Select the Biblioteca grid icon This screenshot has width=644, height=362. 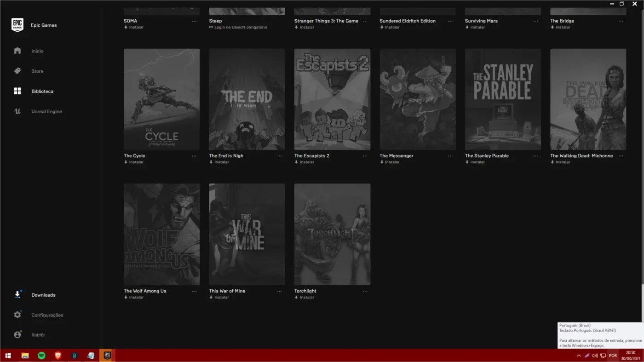tap(17, 91)
